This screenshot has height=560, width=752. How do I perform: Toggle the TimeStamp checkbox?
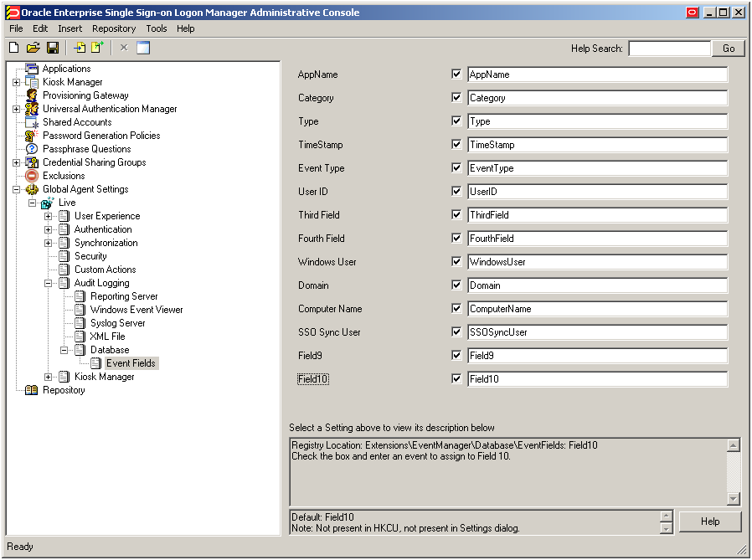[456, 144]
